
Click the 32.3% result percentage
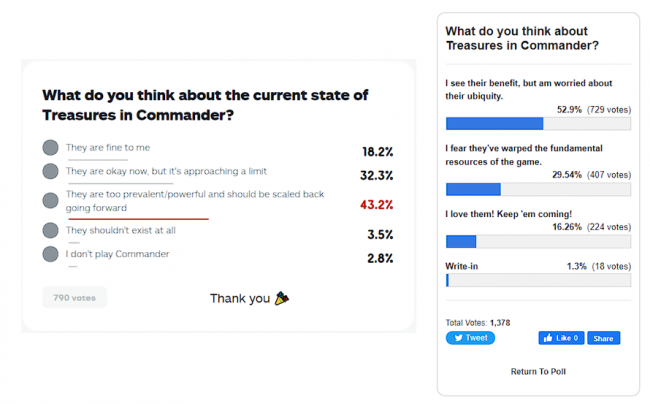(376, 175)
